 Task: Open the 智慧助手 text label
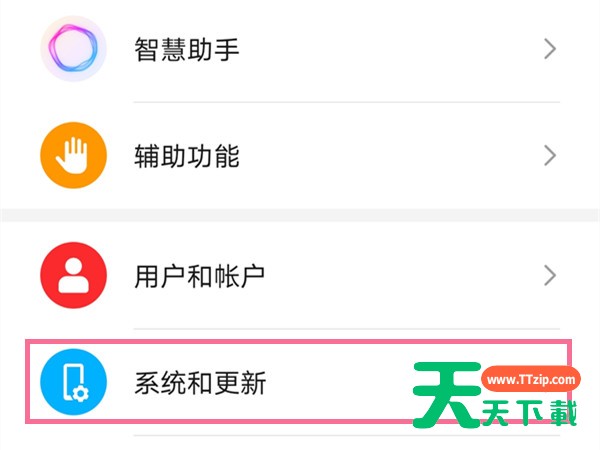[187, 49]
